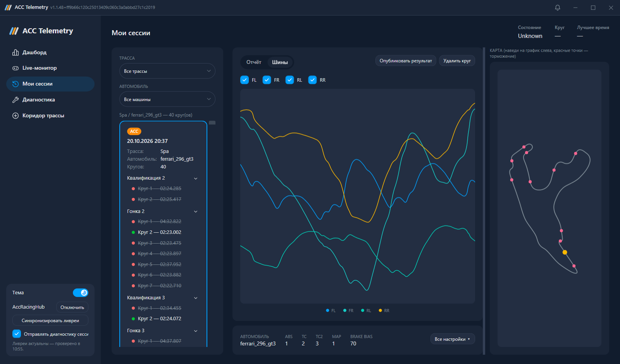Click the Dashboard bar-chart icon in sidebar
620x364 pixels.
(15, 52)
